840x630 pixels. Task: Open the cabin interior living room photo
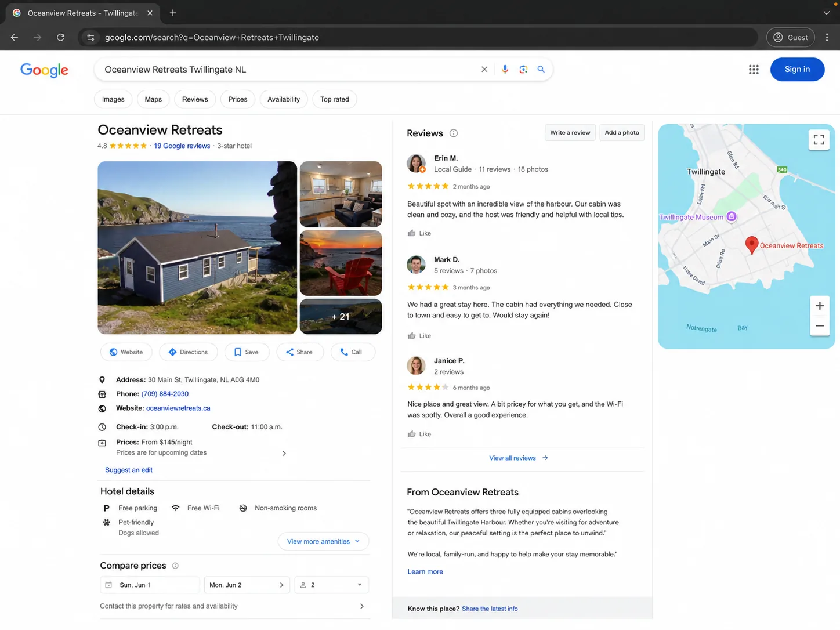click(341, 194)
